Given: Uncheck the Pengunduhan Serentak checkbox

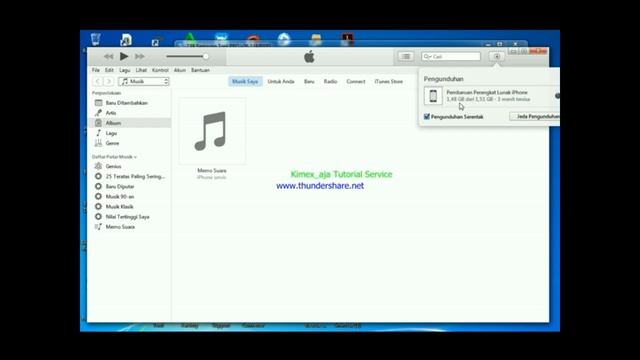Looking at the screenshot, I should click(x=427, y=117).
